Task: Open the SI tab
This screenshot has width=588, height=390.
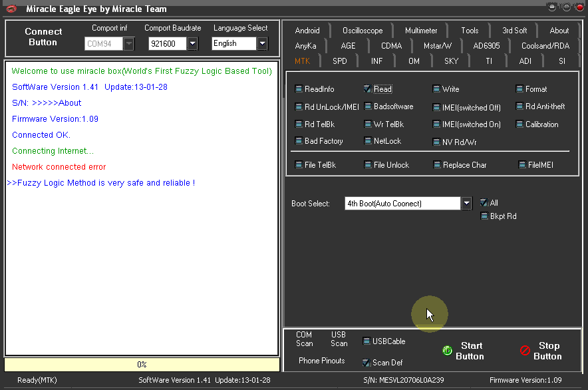Action: pos(562,61)
